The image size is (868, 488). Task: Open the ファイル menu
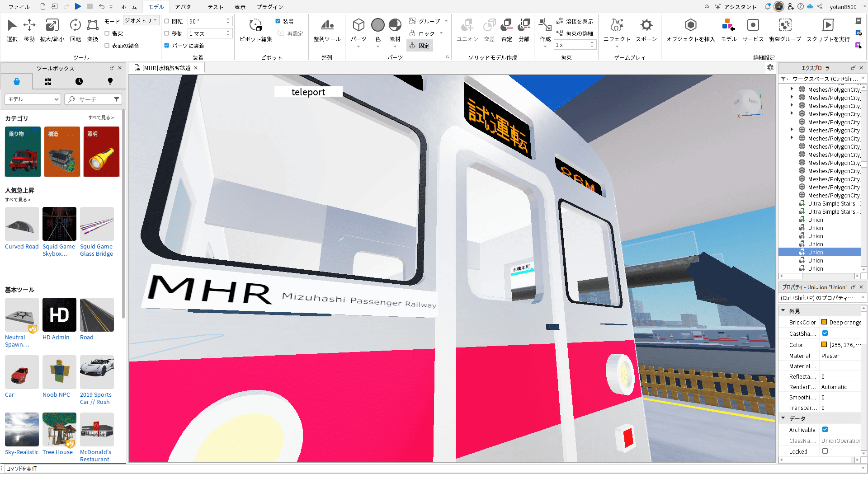19,7
